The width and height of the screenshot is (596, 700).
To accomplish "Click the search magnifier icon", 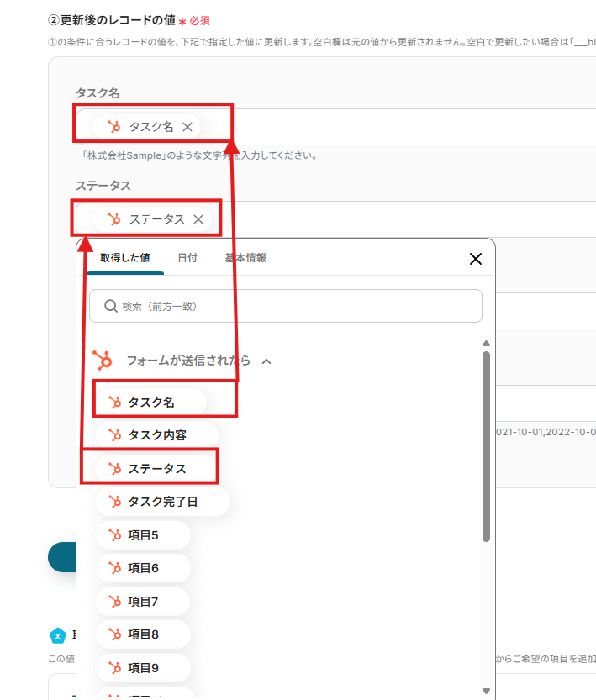I will tap(111, 306).
